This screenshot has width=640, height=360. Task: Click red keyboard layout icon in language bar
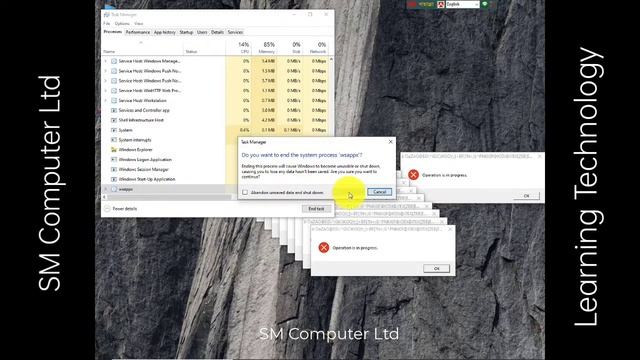tap(441, 4)
